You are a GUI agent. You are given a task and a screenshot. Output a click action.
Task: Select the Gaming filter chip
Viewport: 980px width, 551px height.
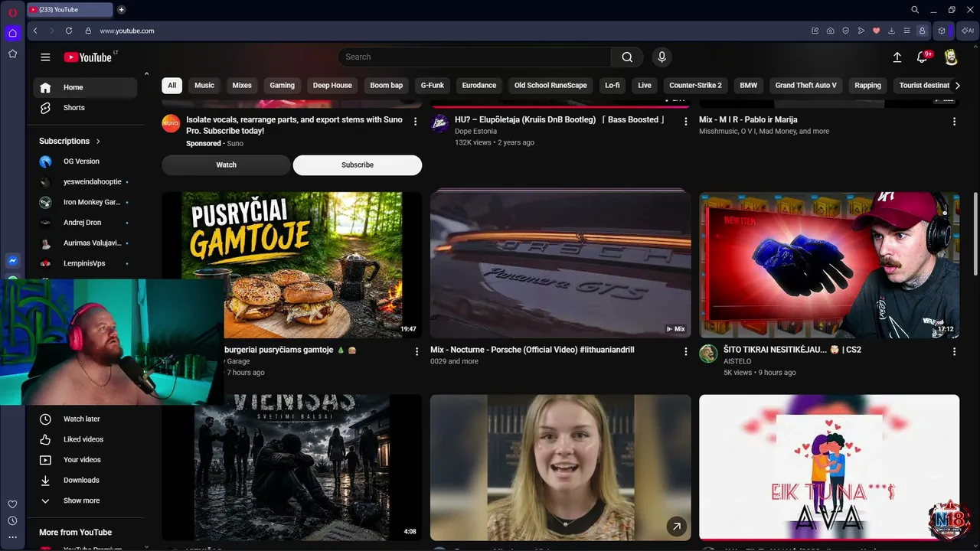282,85
